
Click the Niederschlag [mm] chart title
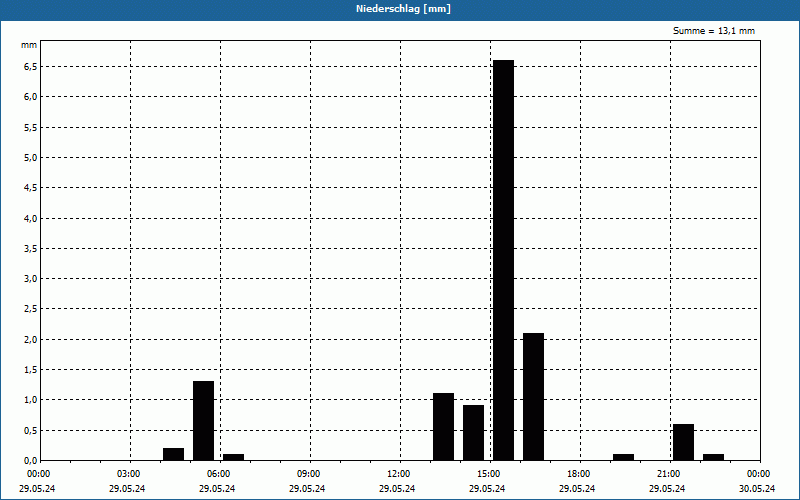pyautogui.click(x=403, y=9)
